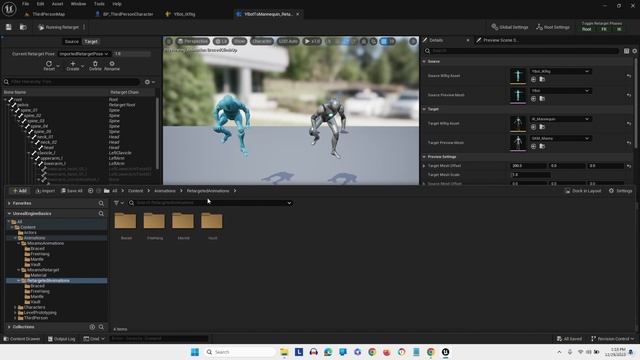Switch to the Target skeleton toggle
The width and height of the screenshot is (640, 360).
tap(91, 42)
